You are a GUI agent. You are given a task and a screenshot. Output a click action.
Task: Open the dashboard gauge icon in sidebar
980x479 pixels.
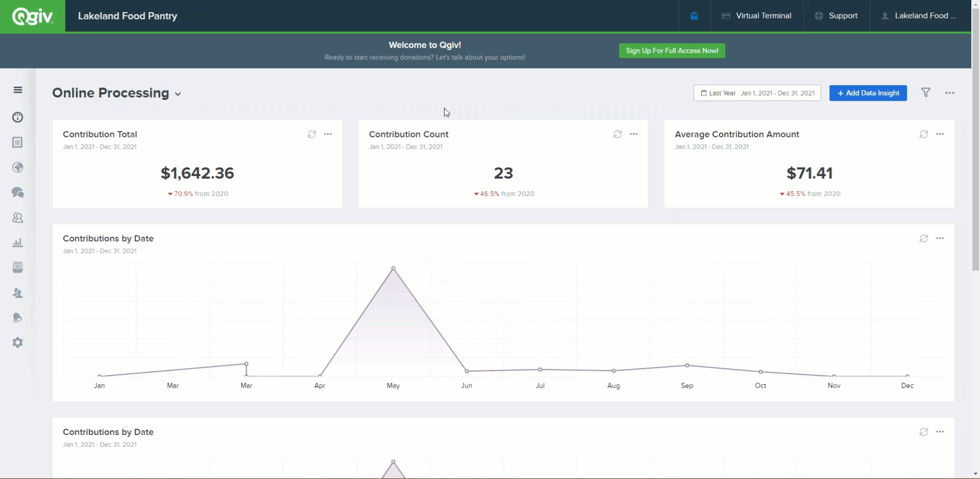click(x=18, y=117)
